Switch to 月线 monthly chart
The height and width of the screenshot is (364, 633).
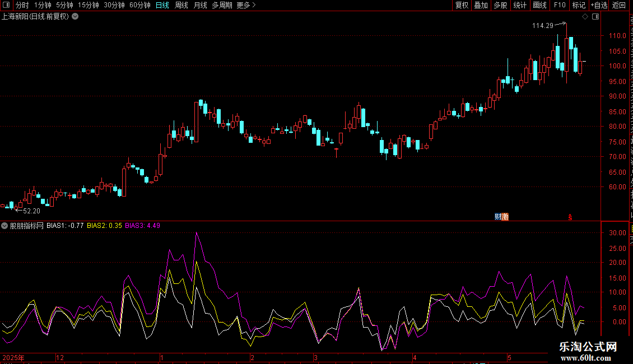pos(200,5)
